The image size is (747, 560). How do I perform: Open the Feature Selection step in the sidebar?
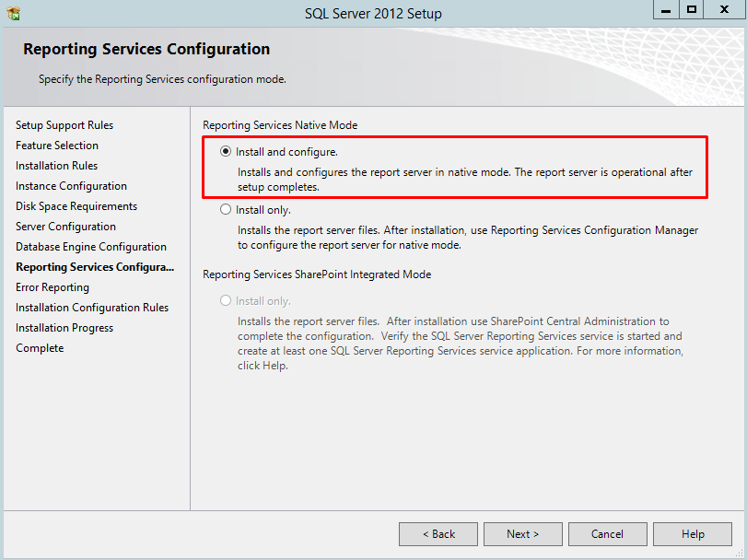coord(57,146)
